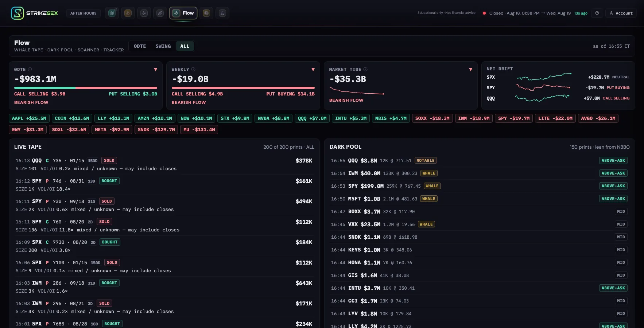This screenshot has width=644, height=328.
Task: Expand the MARKET TIDE card dropdown arrow
Action: coord(471,70)
